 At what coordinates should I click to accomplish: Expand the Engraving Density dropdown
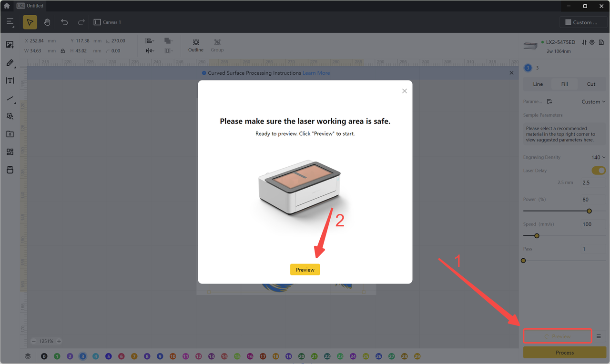tap(598, 157)
